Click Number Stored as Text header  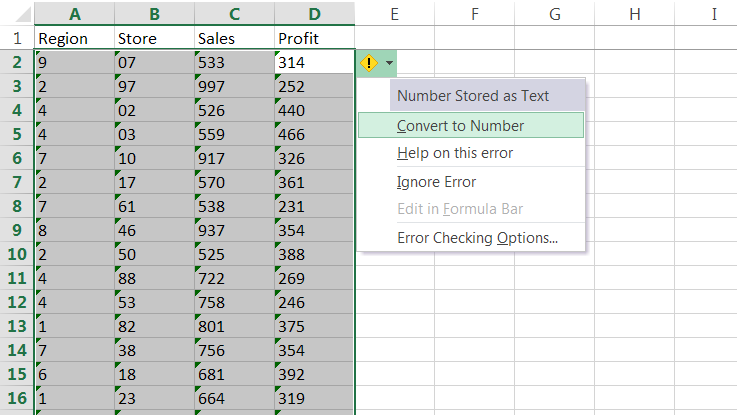[x=473, y=96]
